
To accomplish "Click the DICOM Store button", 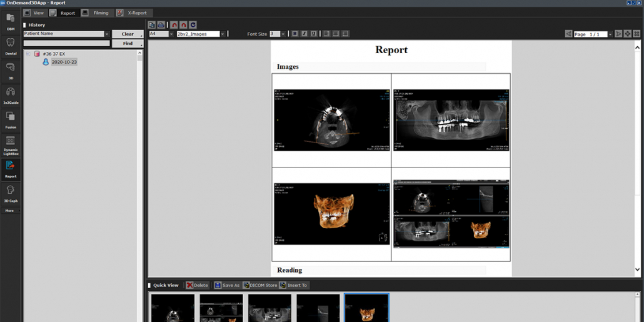I will tap(259, 285).
